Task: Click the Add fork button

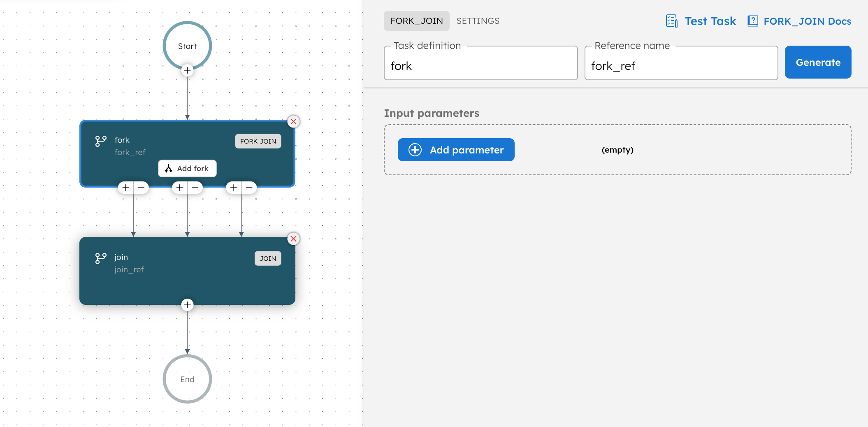Action: click(187, 169)
